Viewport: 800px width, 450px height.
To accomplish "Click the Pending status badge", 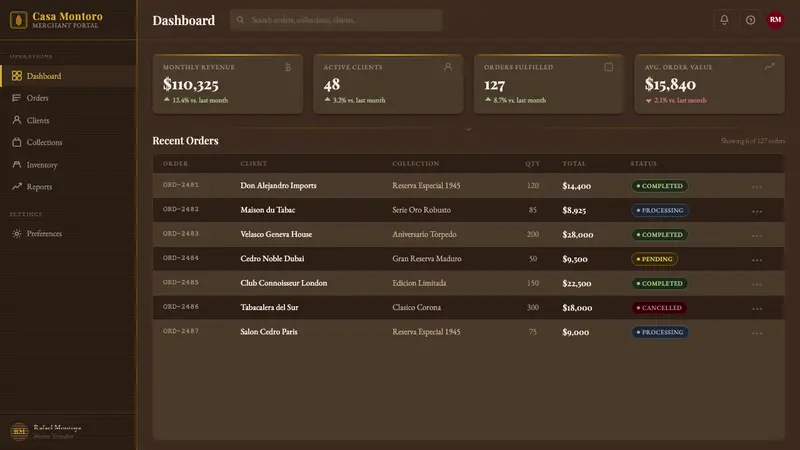I will pyautogui.click(x=655, y=259).
